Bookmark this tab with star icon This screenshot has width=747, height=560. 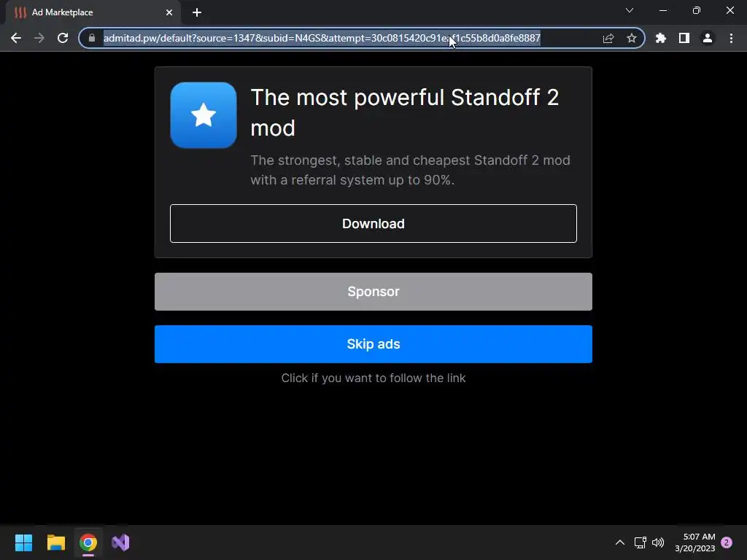coord(631,38)
